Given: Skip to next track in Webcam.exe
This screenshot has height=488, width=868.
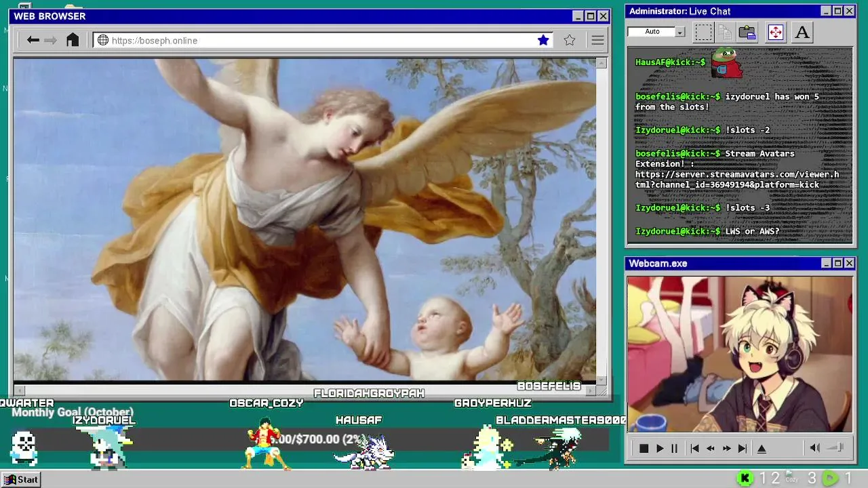Looking at the screenshot, I should 742,448.
